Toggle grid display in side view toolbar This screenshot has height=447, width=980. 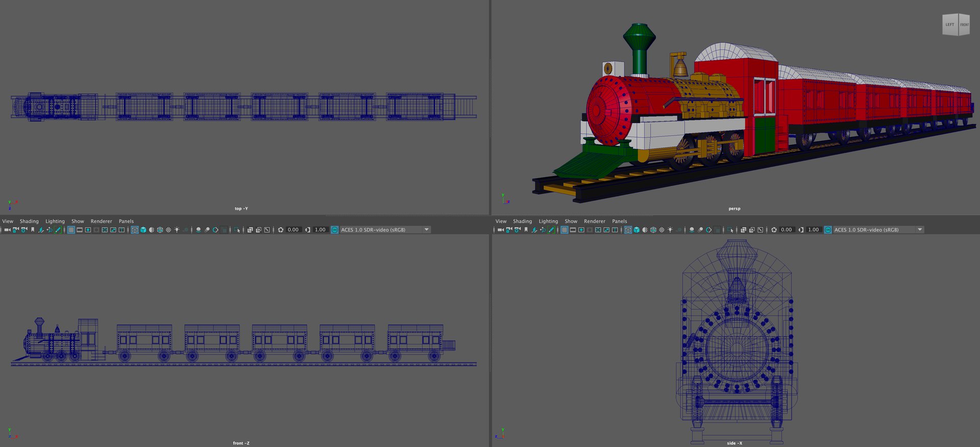(565, 230)
